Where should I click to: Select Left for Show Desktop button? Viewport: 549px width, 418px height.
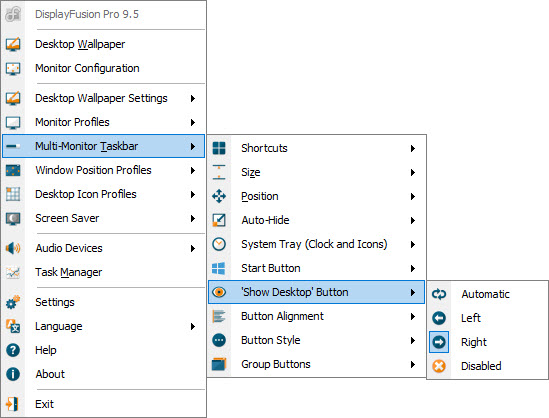coord(487,318)
